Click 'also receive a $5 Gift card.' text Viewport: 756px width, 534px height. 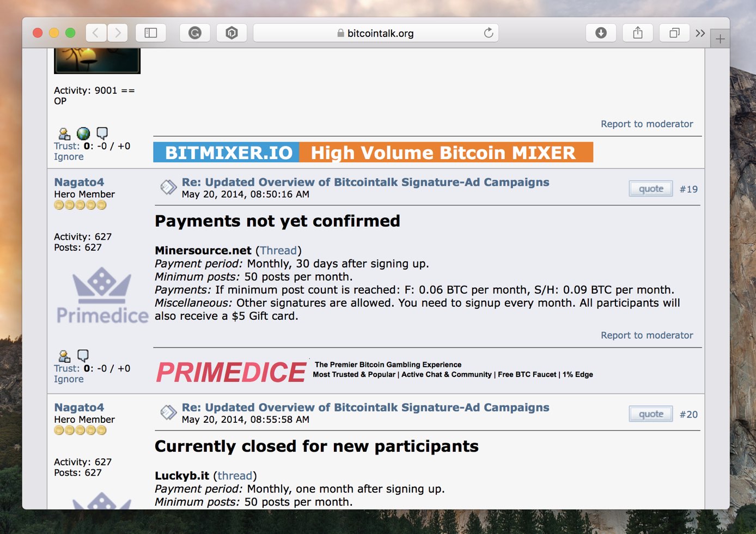[227, 316]
